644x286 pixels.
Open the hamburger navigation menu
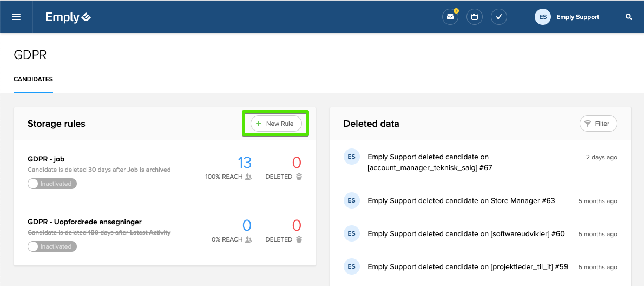(16, 17)
